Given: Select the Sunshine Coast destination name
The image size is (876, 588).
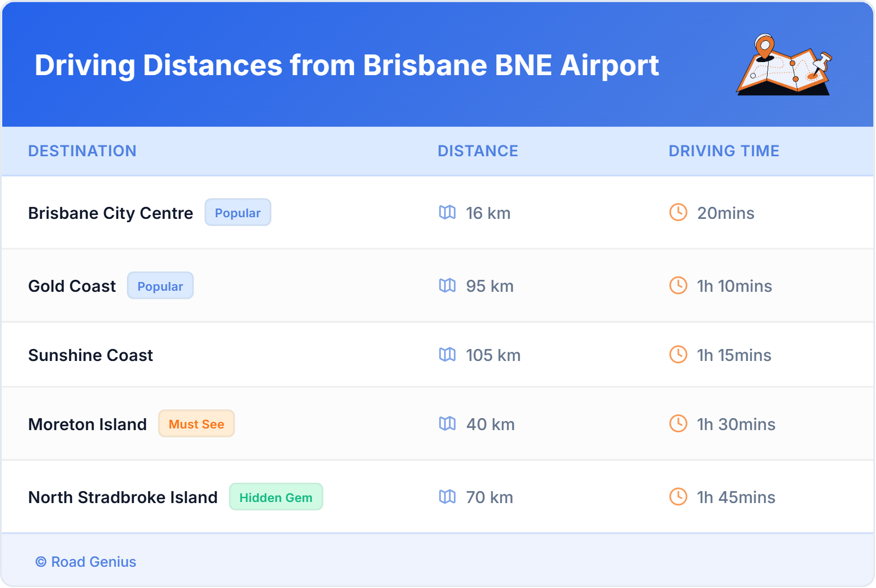Looking at the screenshot, I should click(90, 355).
